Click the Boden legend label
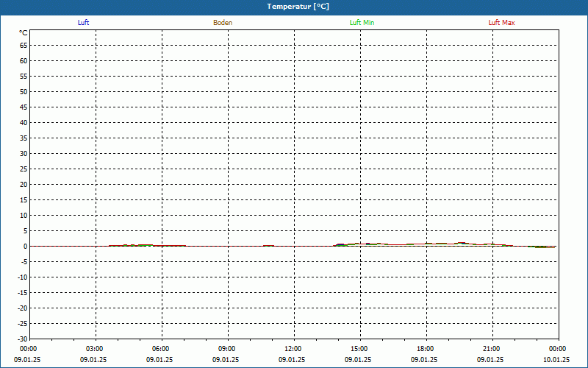Image resolution: width=588 pixels, height=368 pixels. click(223, 23)
